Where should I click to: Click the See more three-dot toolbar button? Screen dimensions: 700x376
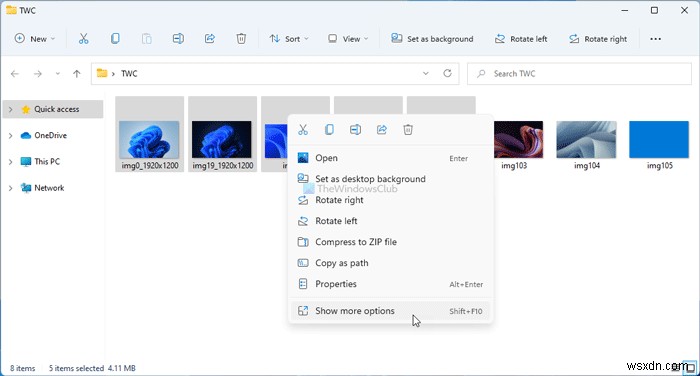click(x=655, y=39)
